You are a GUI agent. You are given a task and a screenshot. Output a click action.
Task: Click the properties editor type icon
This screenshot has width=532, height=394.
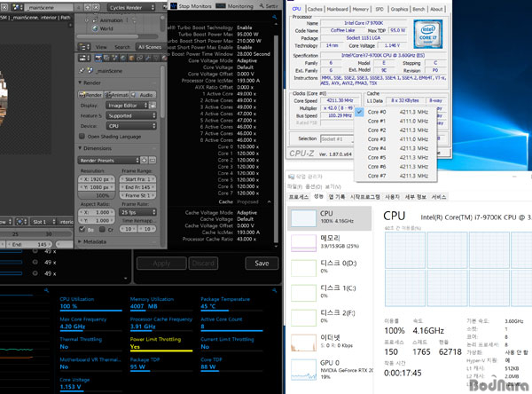coord(84,58)
